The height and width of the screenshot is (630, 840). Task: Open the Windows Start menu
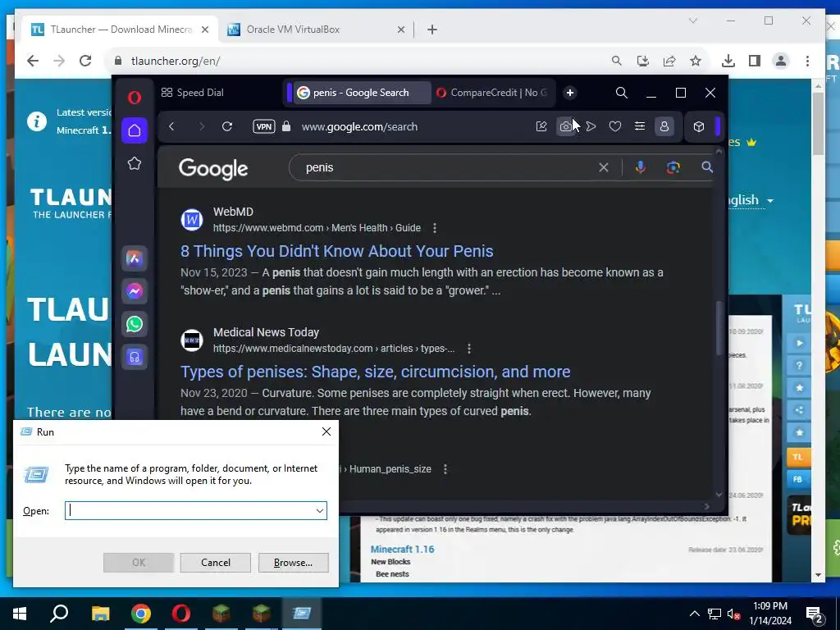point(20,614)
